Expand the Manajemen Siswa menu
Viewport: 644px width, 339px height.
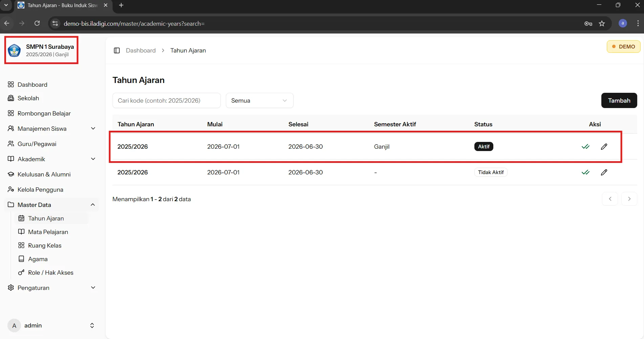51,129
